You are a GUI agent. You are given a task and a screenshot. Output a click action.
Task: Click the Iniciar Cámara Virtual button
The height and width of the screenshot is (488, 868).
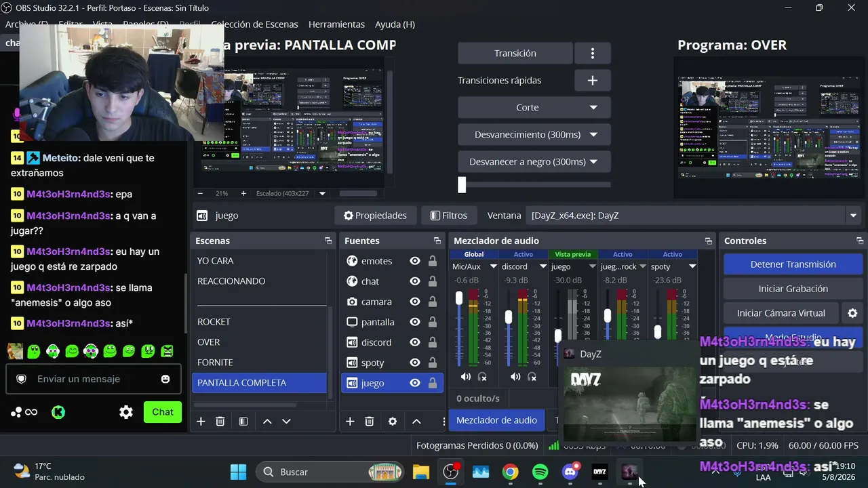[781, 313]
